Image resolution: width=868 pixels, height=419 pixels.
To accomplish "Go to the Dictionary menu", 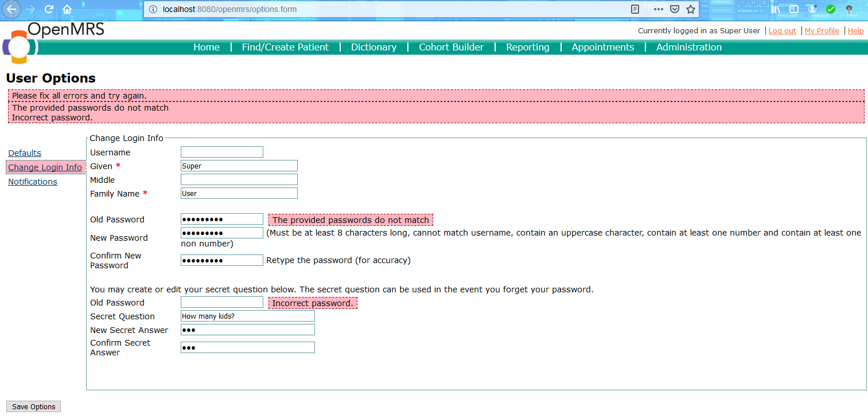I will [373, 47].
